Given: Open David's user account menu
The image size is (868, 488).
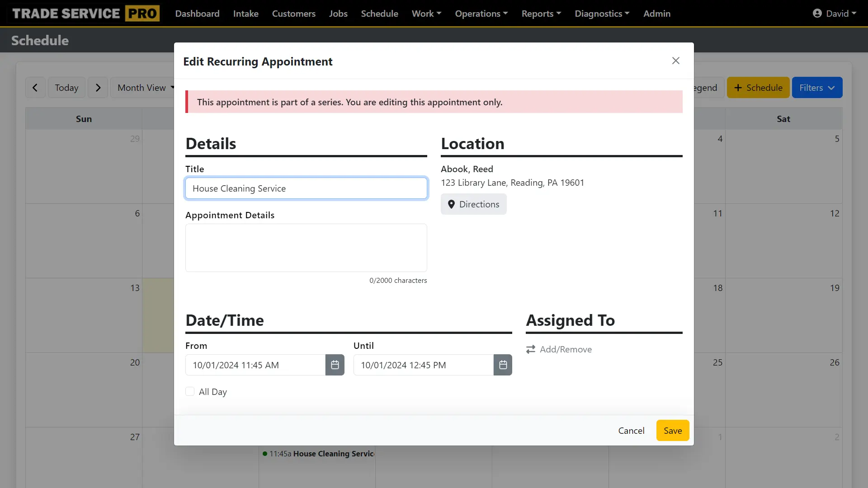Looking at the screenshot, I should click(834, 13).
